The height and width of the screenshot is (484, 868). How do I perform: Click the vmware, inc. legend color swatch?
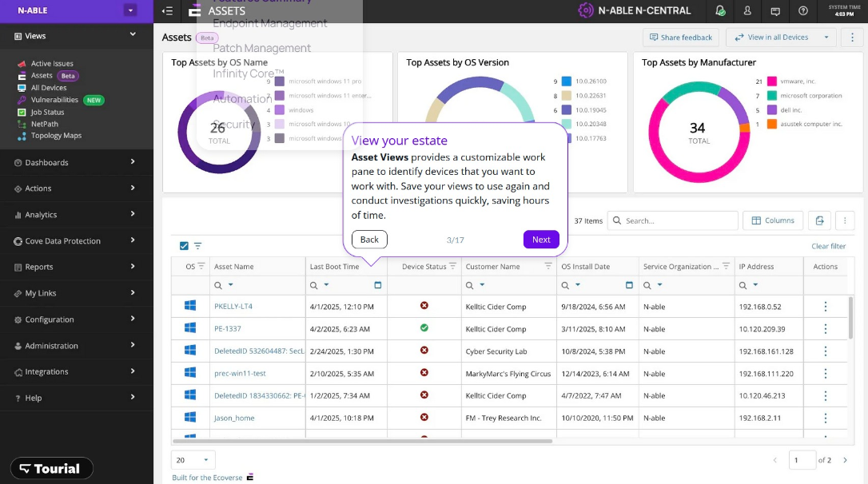(771, 81)
